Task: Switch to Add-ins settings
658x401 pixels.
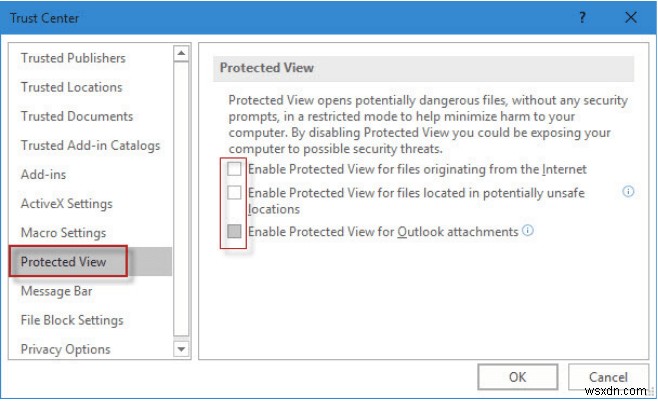Action: point(45,174)
